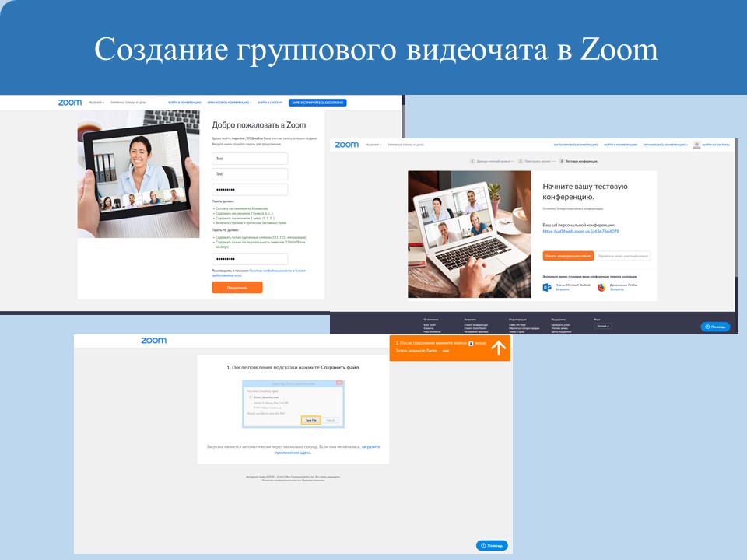Click the Microsoft Outlook plugin icon
This screenshot has height=560, width=747.
(x=547, y=287)
